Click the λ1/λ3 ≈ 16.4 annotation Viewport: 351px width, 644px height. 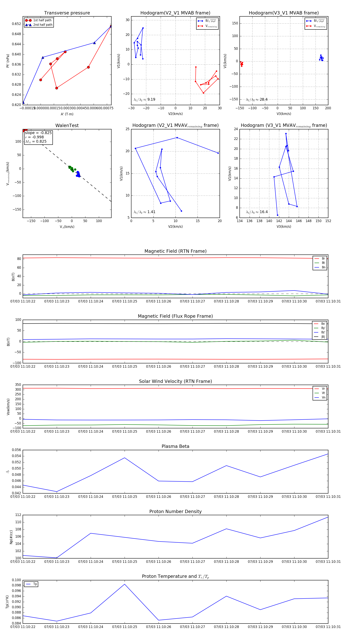(x=257, y=212)
